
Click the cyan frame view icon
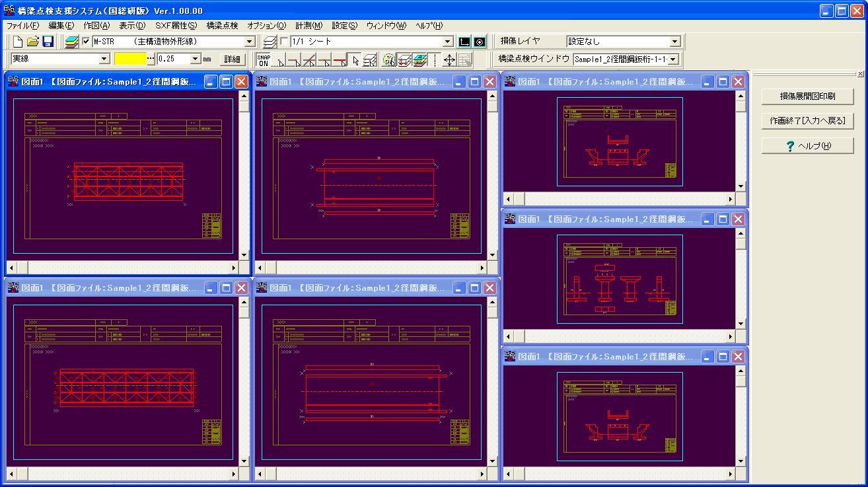click(x=464, y=42)
